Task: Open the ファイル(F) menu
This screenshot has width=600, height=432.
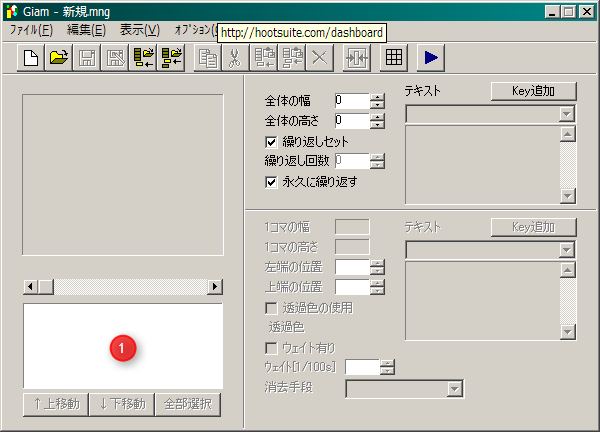Action: coord(31,30)
